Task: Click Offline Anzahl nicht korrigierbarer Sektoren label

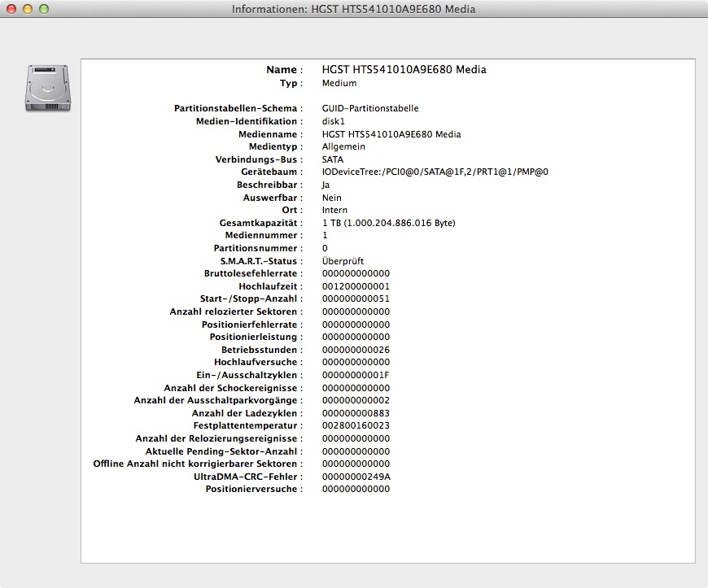Action: pos(198,464)
